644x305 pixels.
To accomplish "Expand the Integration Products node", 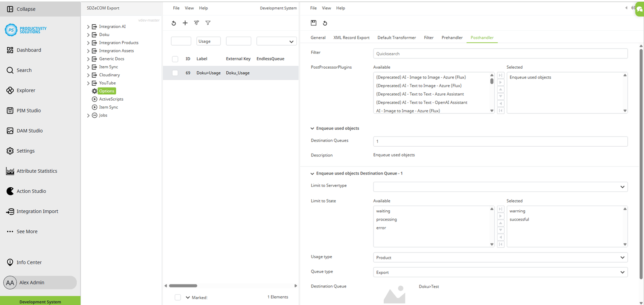I will tap(88, 43).
